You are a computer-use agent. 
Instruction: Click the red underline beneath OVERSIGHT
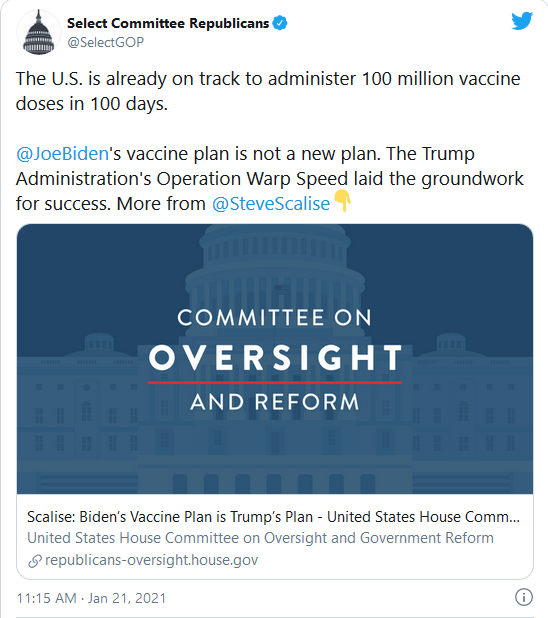pos(275,382)
